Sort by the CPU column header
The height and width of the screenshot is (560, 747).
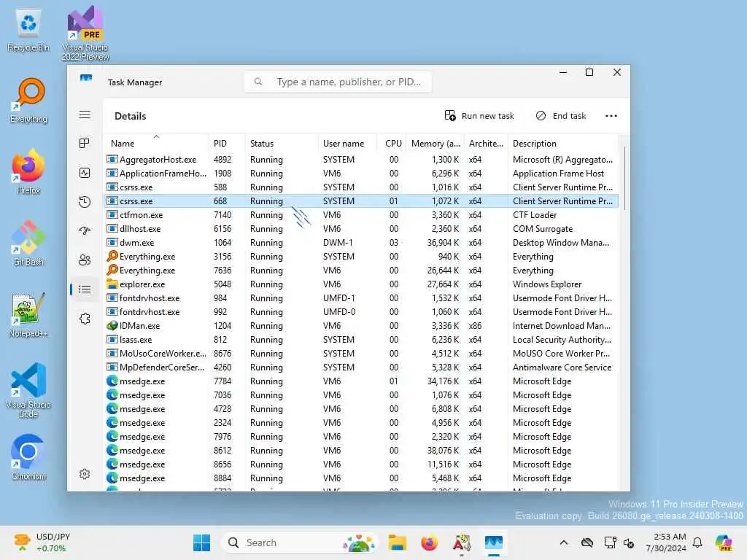coord(392,143)
